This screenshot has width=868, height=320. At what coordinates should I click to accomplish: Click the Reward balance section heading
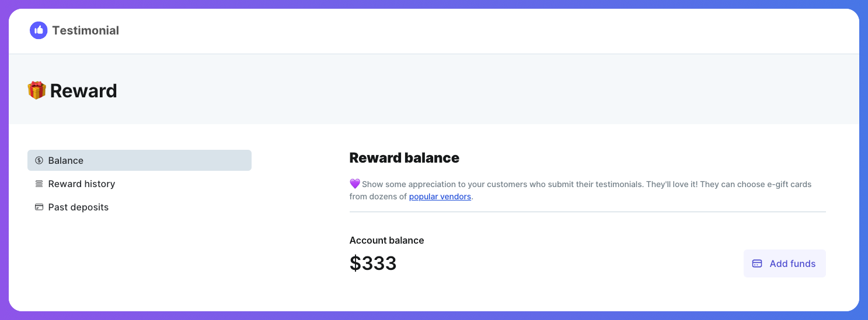pyautogui.click(x=404, y=157)
